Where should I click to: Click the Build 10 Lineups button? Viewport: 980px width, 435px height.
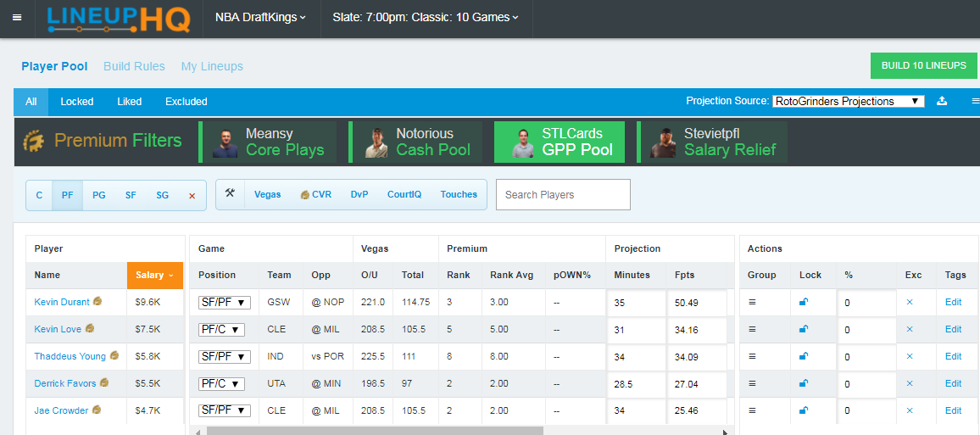[x=924, y=65]
